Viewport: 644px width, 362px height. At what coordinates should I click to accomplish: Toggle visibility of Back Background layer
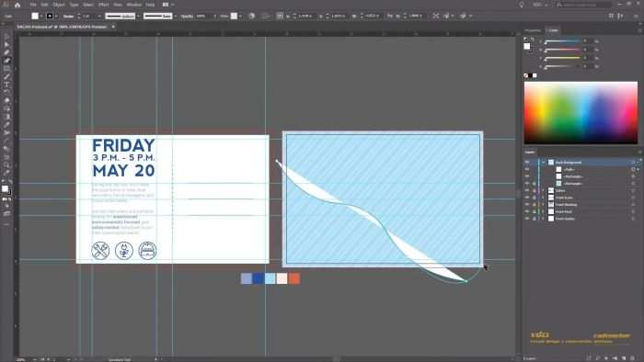point(527,163)
